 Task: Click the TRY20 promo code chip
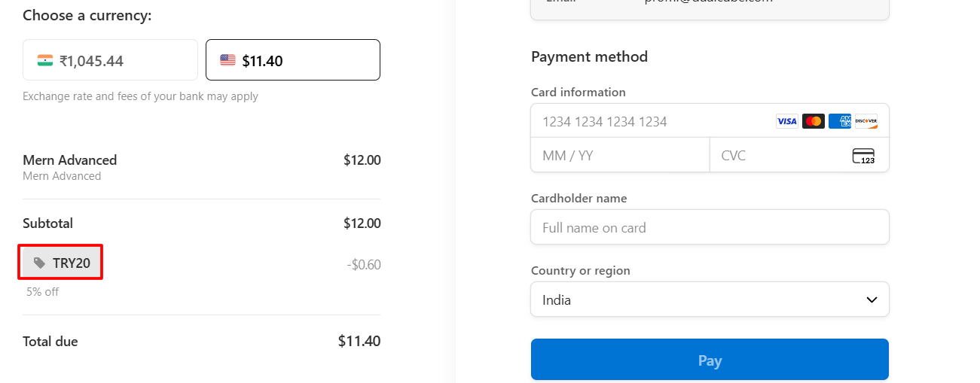click(x=62, y=263)
